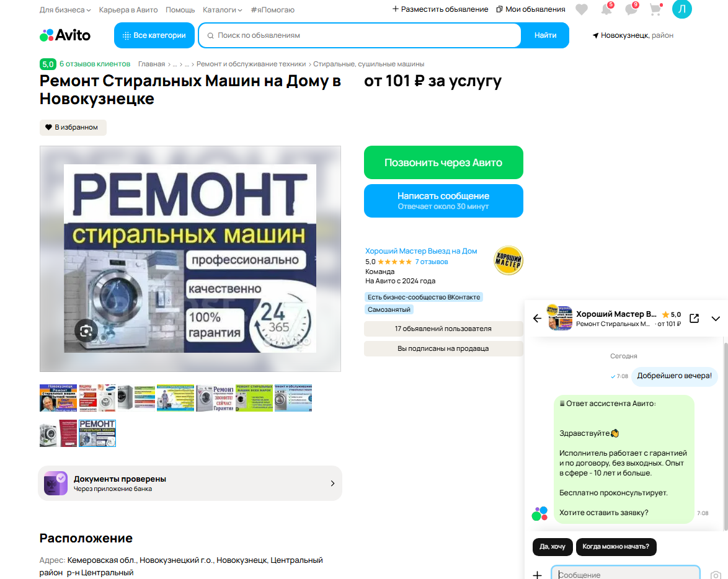Expand the 'Для бизнеса' dropdown

[x=65, y=10]
